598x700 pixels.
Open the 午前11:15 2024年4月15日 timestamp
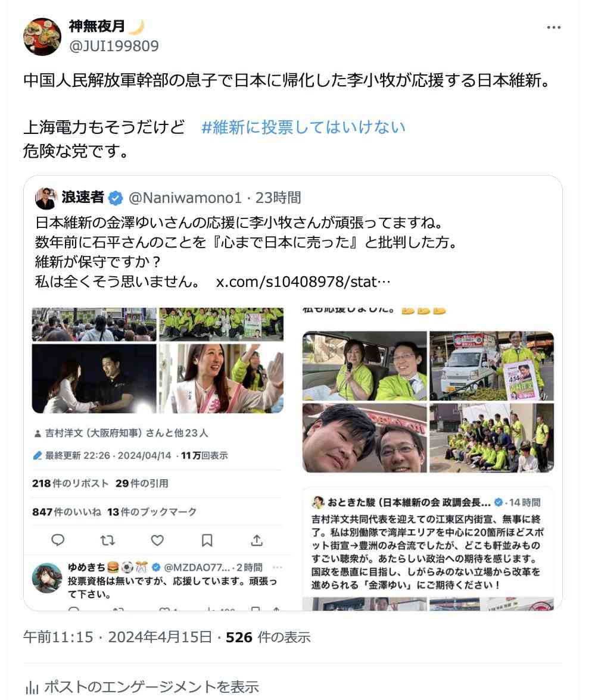pos(117,637)
